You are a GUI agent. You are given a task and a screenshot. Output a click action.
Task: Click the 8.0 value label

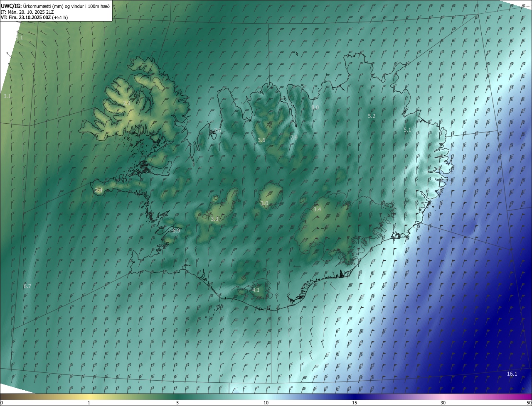(x=315, y=107)
